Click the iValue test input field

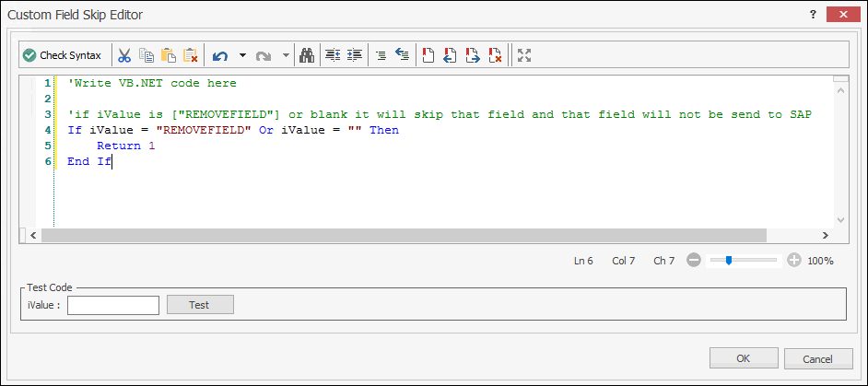113,305
